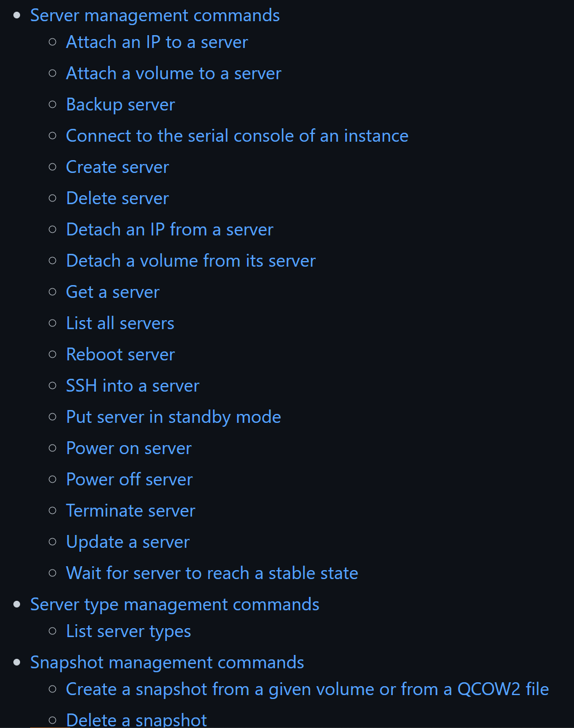Open Wait for server to reach stable state
The image size is (574, 728).
[212, 573]
